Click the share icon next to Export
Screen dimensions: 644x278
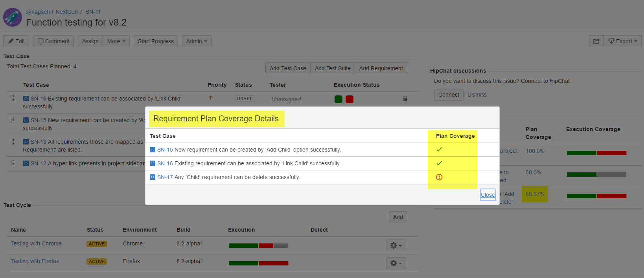pos(596,41)
